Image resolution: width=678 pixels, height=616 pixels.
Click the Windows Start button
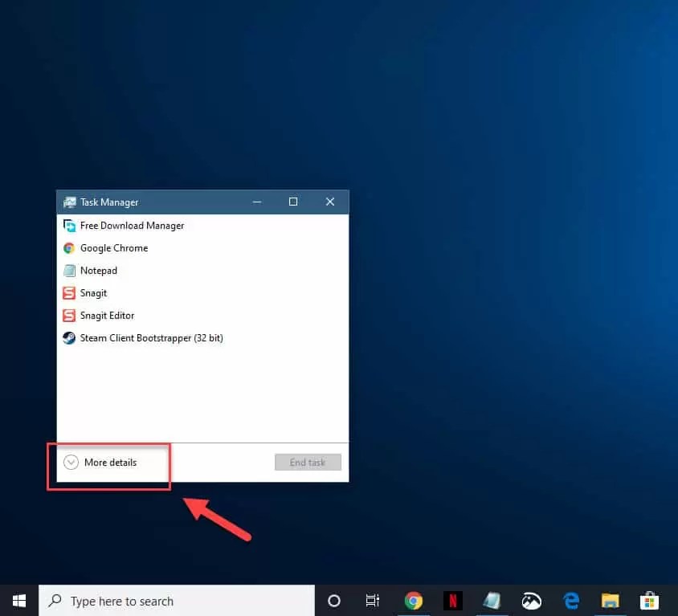(18, 601)
